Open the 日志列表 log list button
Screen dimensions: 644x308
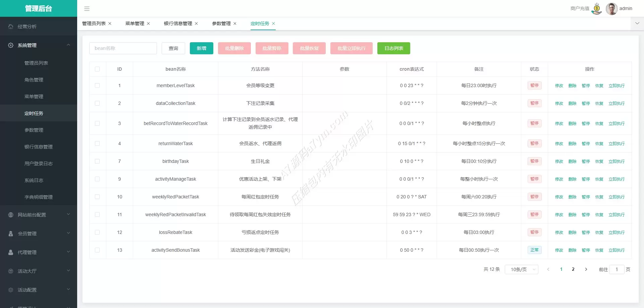tap(393, 48)
